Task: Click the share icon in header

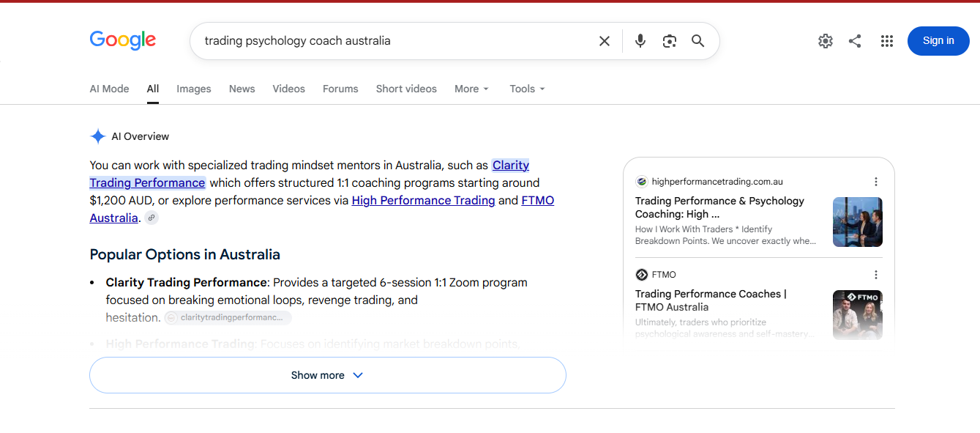Action: [855, 41]
